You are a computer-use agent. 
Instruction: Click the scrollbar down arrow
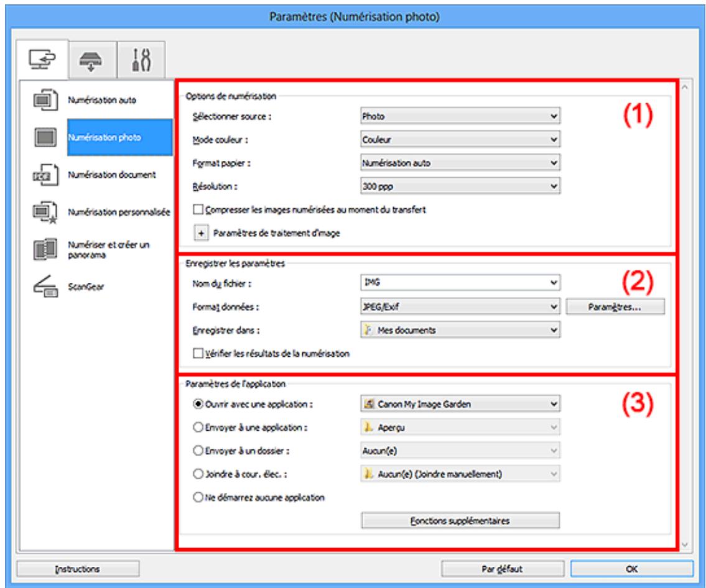685,545
